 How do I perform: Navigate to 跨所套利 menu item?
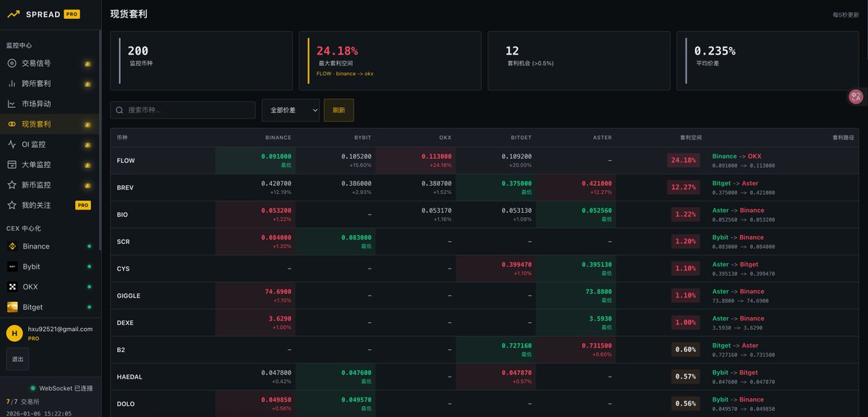(50, 83)
